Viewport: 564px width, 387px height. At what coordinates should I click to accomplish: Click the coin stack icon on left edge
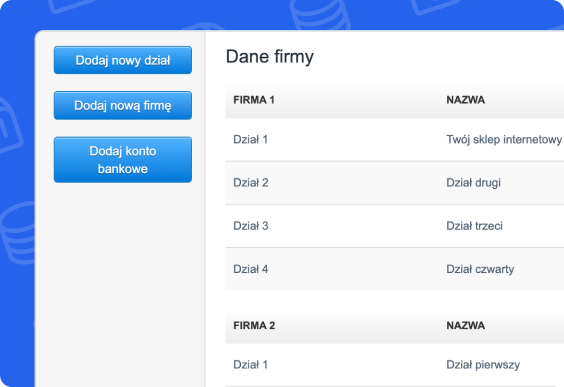pos(18,233)
